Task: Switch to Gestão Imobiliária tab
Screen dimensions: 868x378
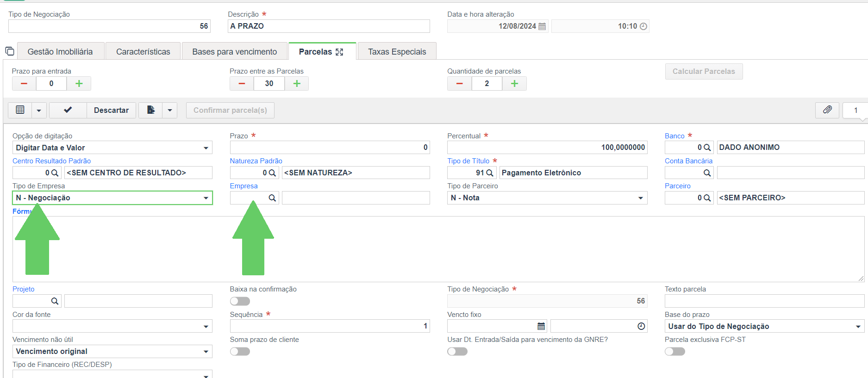Action: point(60,51)
